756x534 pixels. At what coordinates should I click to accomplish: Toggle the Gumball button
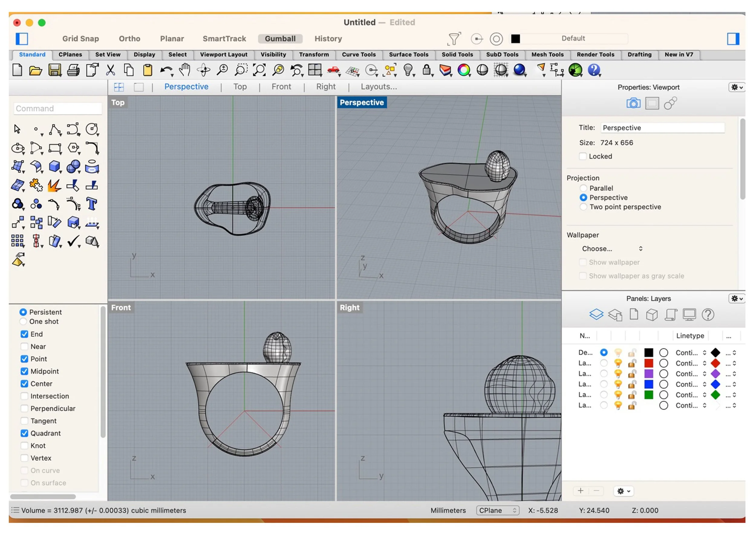[x=280, y=39]
